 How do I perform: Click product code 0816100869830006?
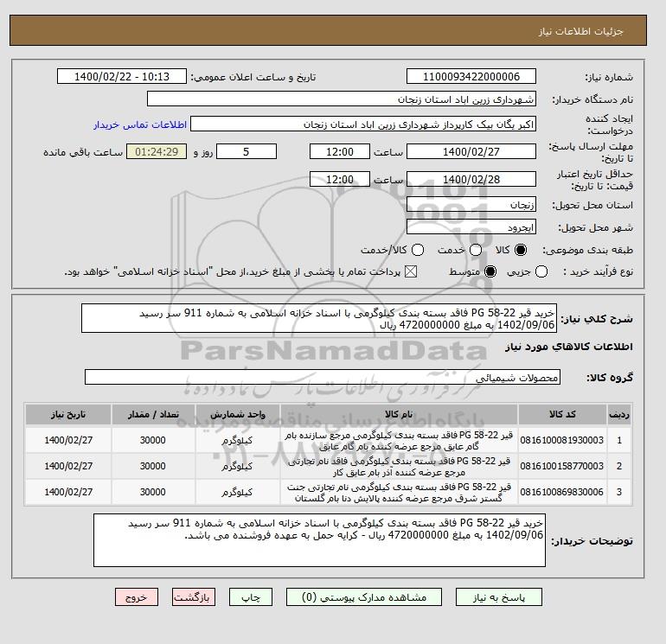point(561,493)
